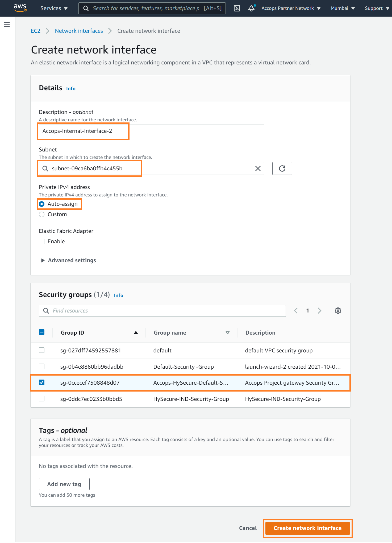Open Accops Partner Network account menu

click(291, 8)
